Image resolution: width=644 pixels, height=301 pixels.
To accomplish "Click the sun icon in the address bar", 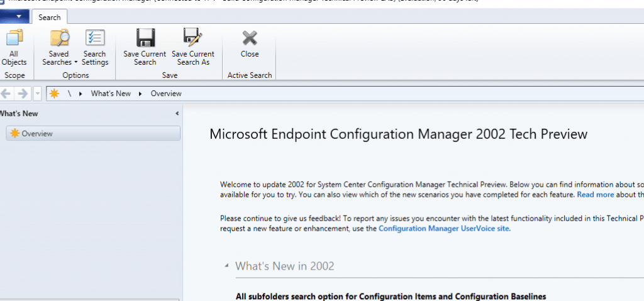I will (x=54, y=94).
